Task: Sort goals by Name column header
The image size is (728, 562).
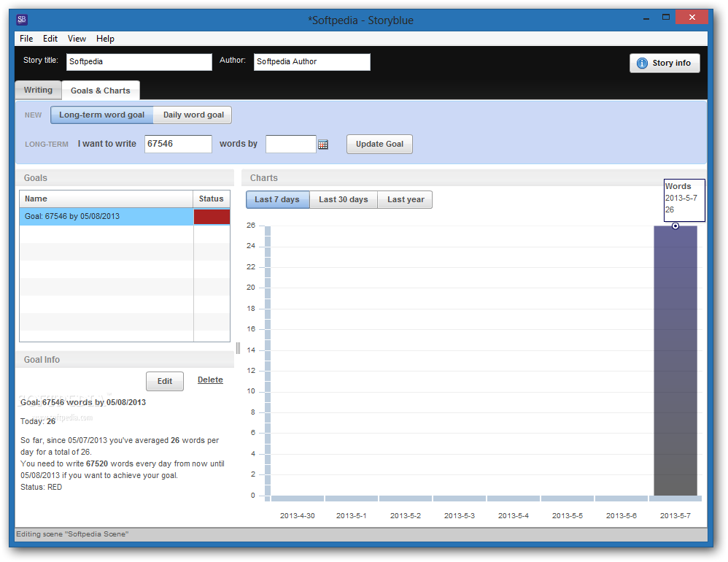Action: click(x=107, y=199)
